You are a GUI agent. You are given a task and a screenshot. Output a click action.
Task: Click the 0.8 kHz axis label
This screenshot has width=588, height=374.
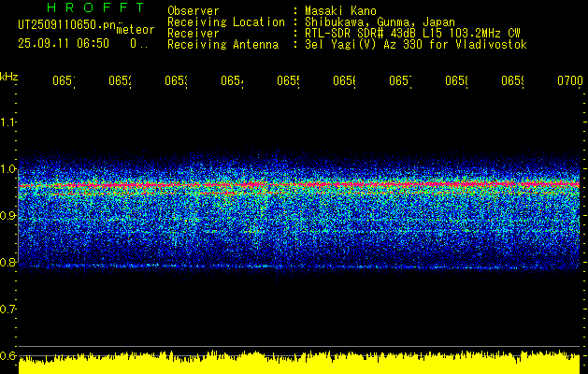[x=7, y=262]
